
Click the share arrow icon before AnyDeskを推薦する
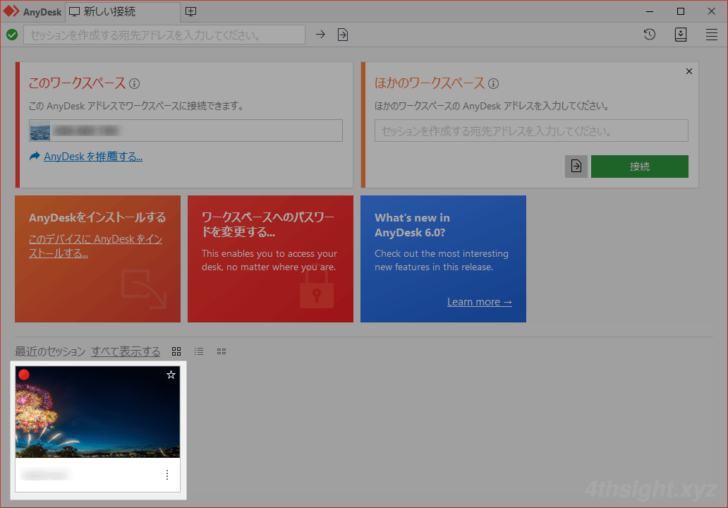pyautogui.click(x=35, y=156)
